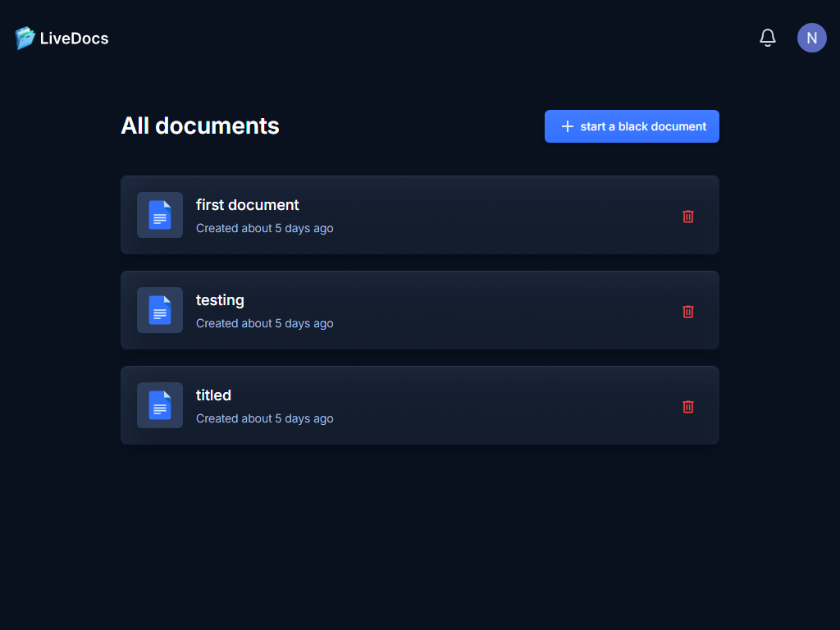Click the All documents heading

click(x=200, y=126)
